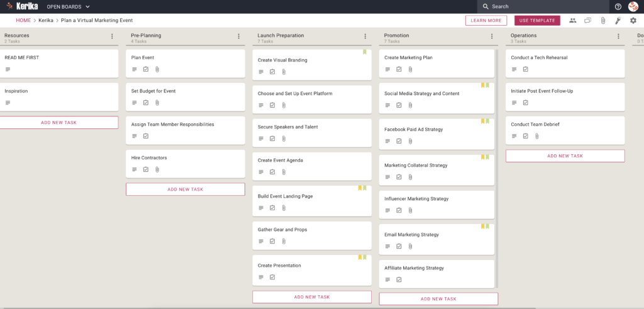644x309 pixels.
Task: Click the Promotion column title
Action: [396, 35]
